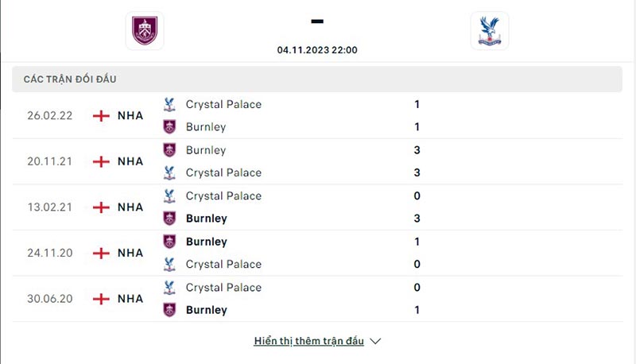Image resolution: width=636 pixels, height=364 pixels.
Task: Click the England flag beside 20.11.21
Action: tap(101, 161)
